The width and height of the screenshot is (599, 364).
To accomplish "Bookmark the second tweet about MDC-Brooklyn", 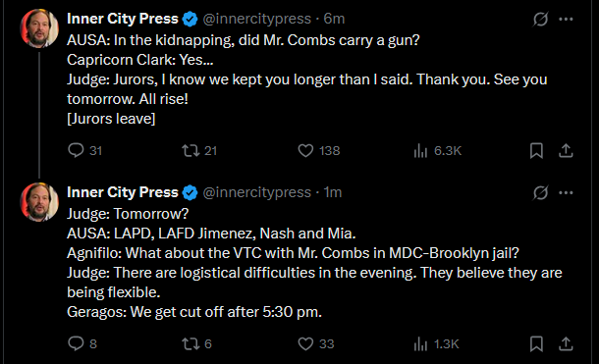I will (x=536, y=343).
